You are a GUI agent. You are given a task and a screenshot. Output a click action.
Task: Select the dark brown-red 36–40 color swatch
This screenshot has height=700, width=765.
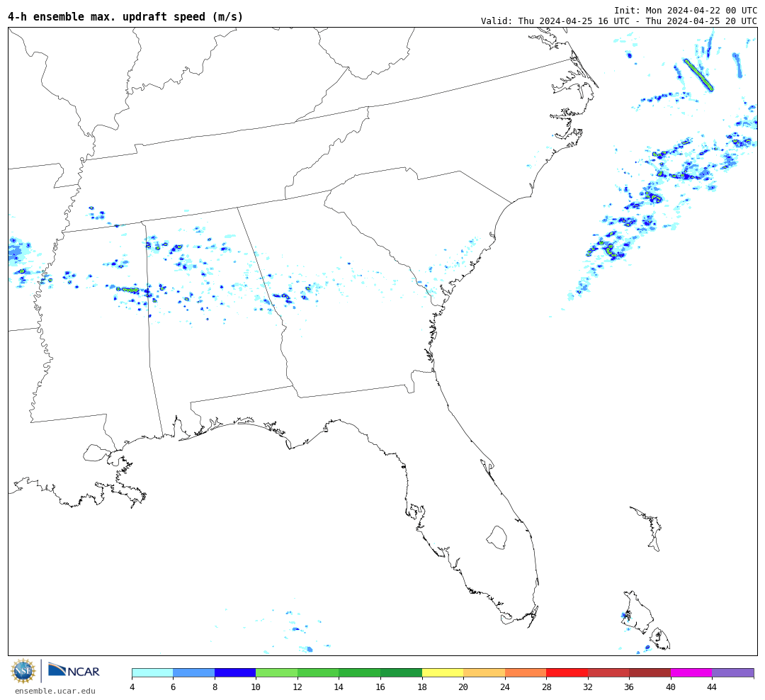(x=650, y=673)
